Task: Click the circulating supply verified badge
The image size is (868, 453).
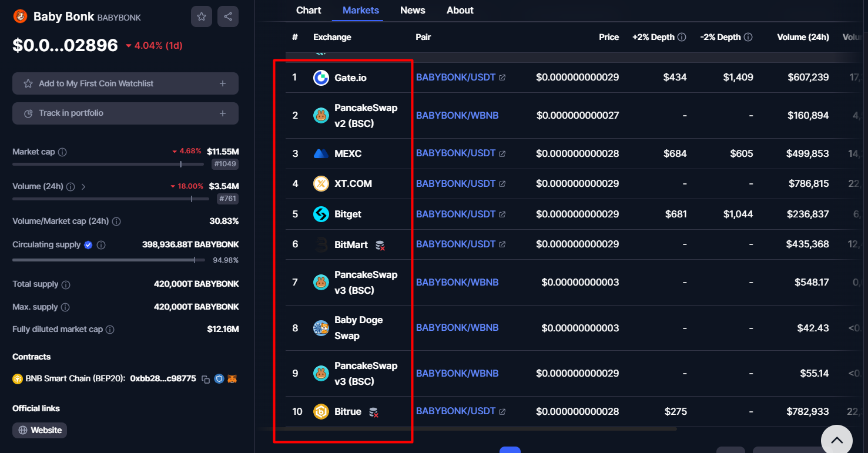Action: click(88, 245)
